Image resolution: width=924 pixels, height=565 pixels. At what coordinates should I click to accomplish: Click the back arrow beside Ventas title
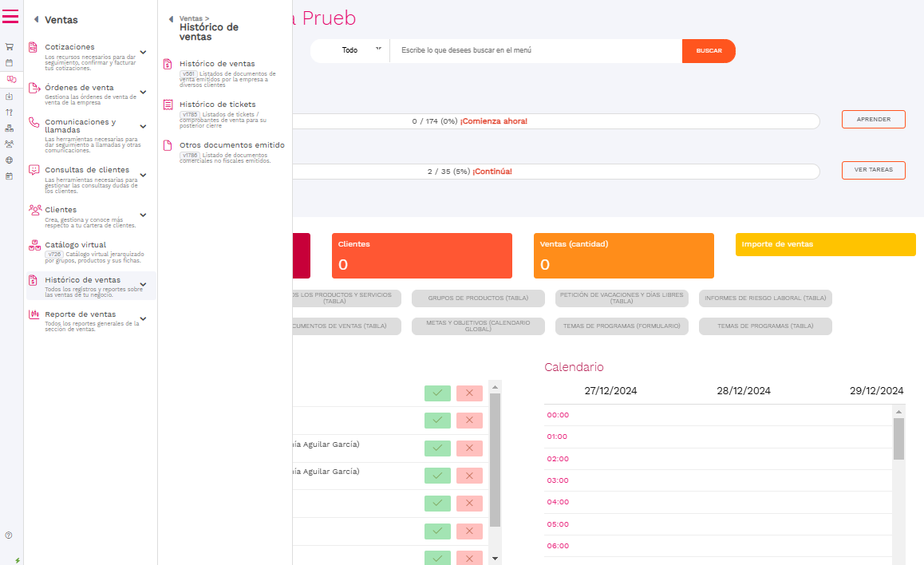tap(36, 20)
